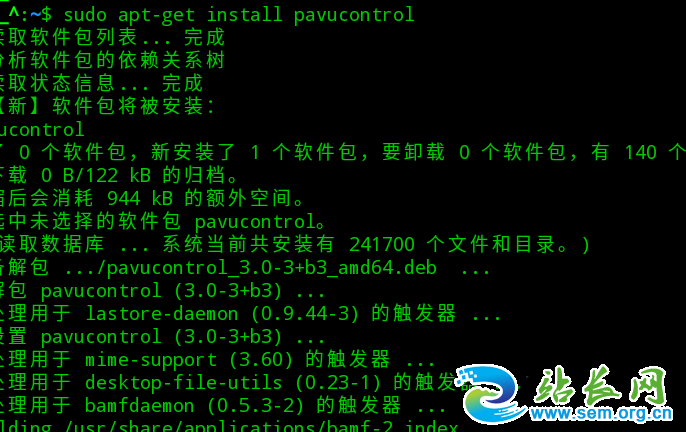The width and height of the screenshot is (686, 432).
Task: Click the bamfdaemon (0.5.3-2) trigger line
Action: pos(223,405)
